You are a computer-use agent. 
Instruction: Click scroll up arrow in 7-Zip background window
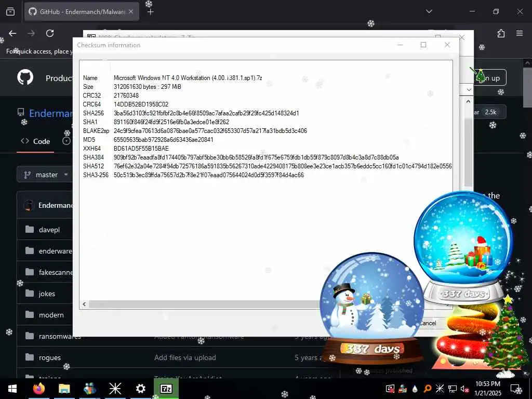pyautogui.click(x=469, y=101)
